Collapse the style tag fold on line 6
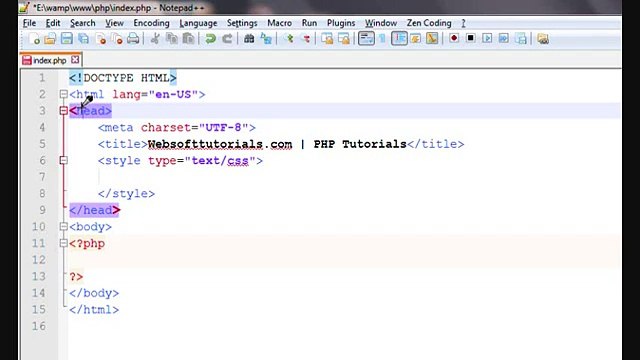Viewport: 640px width, 360px height. click(x=63, y=160)
